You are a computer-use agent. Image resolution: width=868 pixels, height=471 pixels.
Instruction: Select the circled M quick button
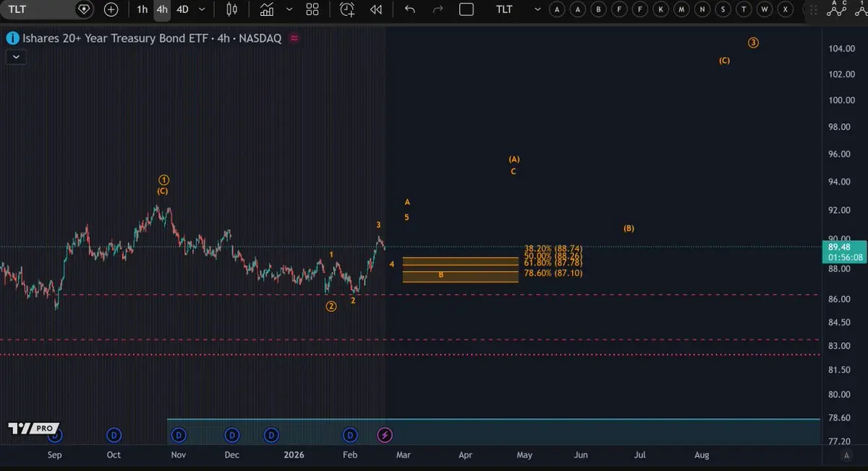pyautogui.click(x=682, y=9)
